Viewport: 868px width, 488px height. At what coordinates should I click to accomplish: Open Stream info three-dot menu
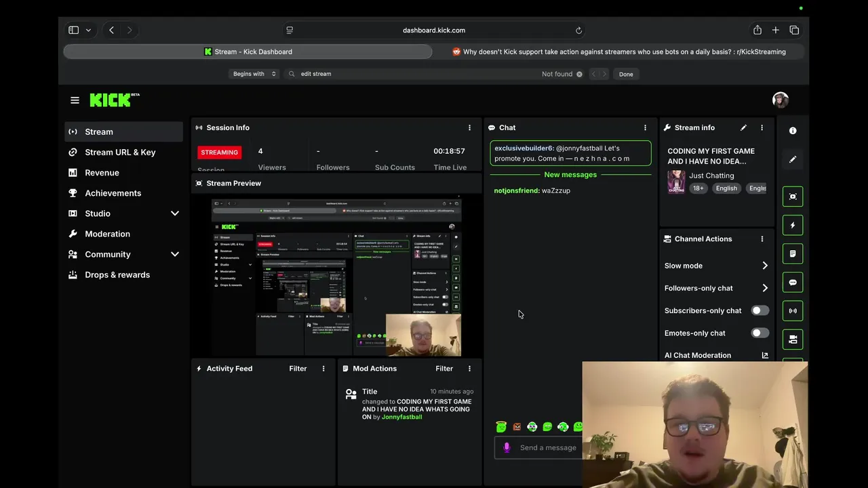(762, 127)
